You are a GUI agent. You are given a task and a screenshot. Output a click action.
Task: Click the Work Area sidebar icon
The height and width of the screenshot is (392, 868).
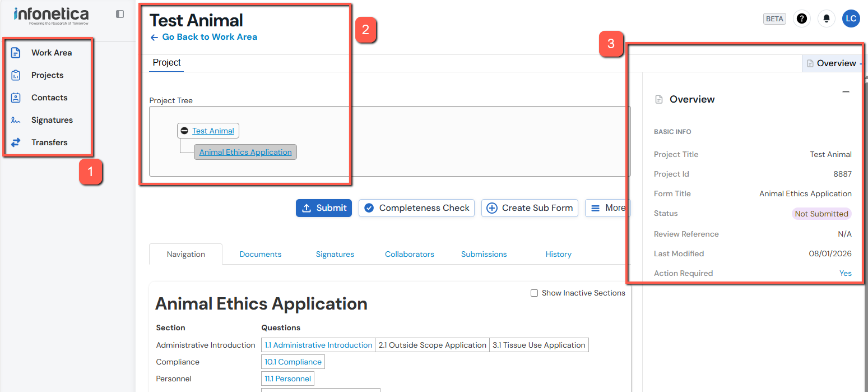(16, 53)
